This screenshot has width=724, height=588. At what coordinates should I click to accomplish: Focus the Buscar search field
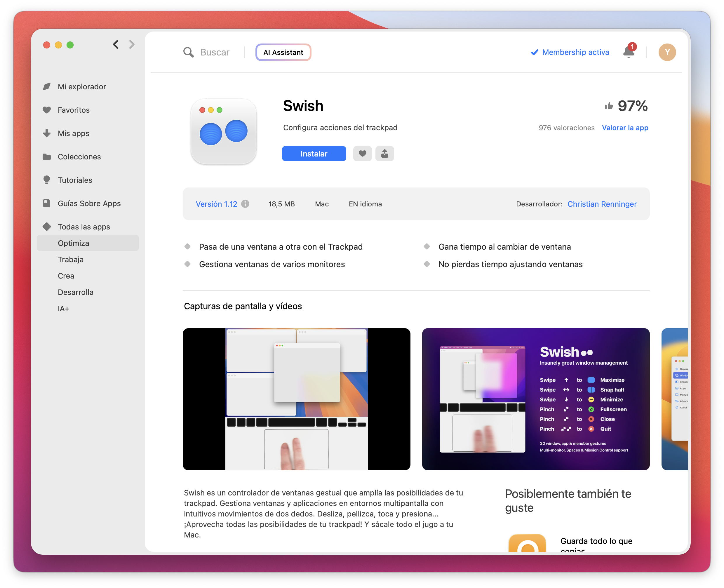pyautogui.click(x=215, y=52)
